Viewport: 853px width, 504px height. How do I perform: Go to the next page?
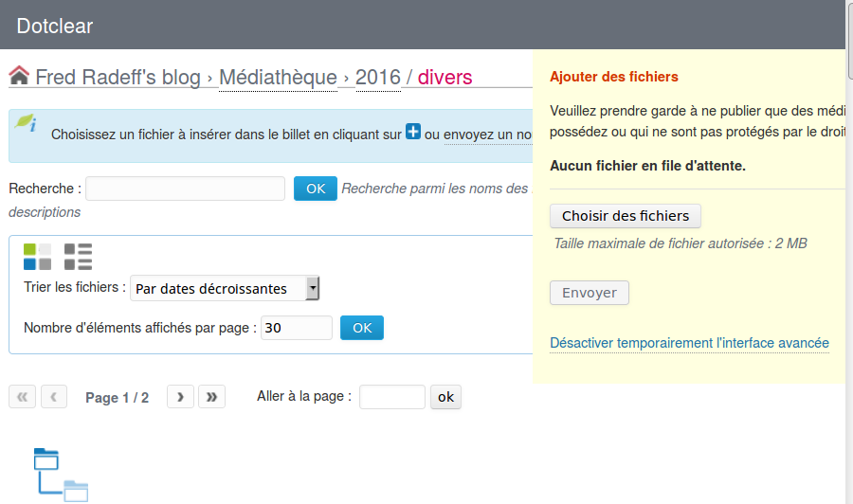(181, 396)
